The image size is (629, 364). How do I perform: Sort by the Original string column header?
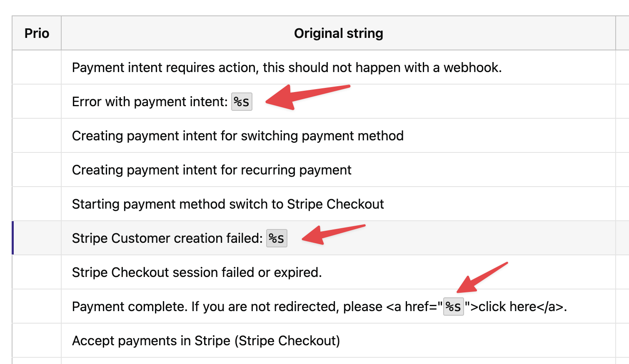(338, 33)
